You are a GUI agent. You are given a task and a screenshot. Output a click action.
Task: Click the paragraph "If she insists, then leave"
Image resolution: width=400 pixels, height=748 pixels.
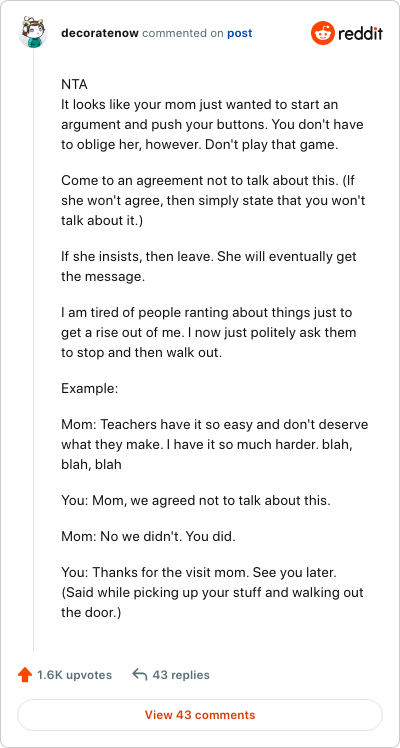pyautogui.click(x=209, y=266)
